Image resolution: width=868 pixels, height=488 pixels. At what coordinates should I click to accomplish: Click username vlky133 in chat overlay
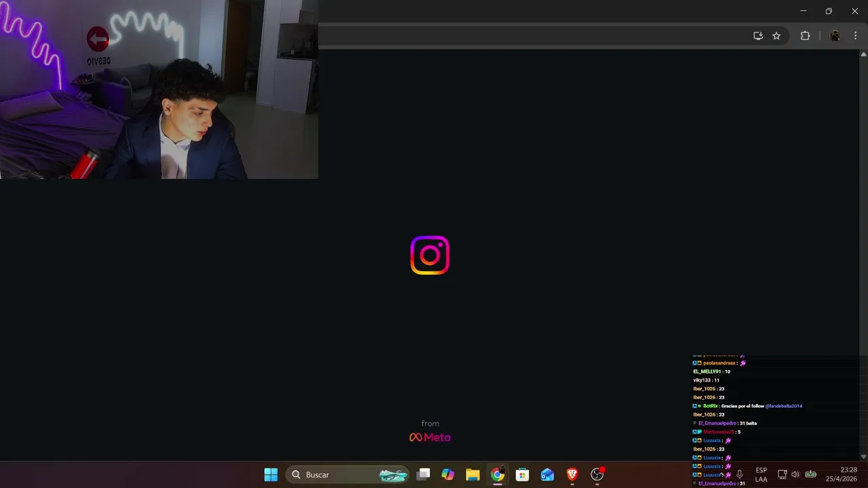pyautogui.click(x=702, y=380)
